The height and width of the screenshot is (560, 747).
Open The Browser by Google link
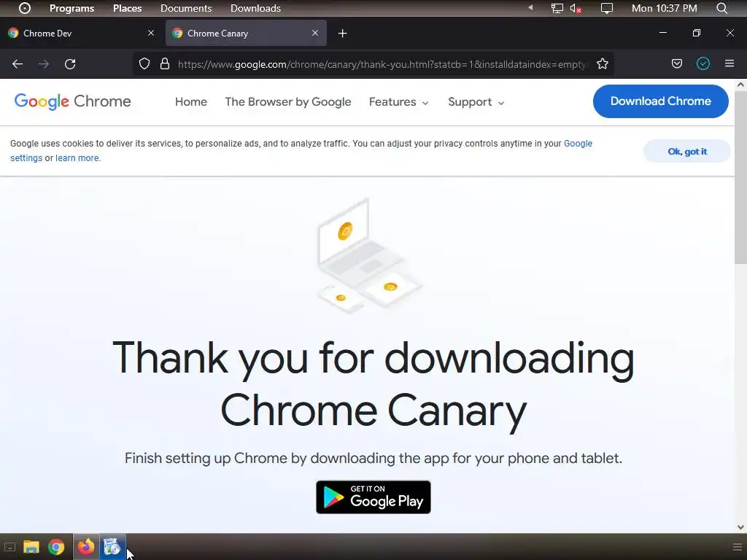(x=287, y=102)
